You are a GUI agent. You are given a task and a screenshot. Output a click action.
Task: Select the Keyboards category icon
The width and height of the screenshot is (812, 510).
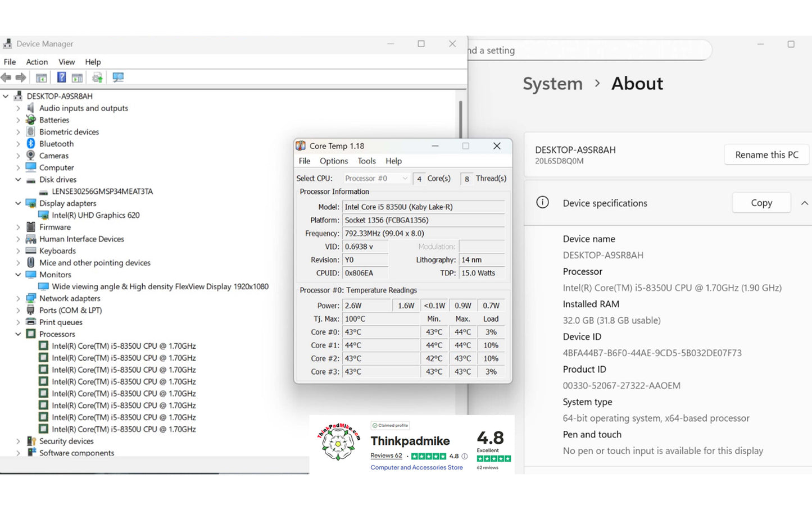pyautogui.click(x=31, y=251)
